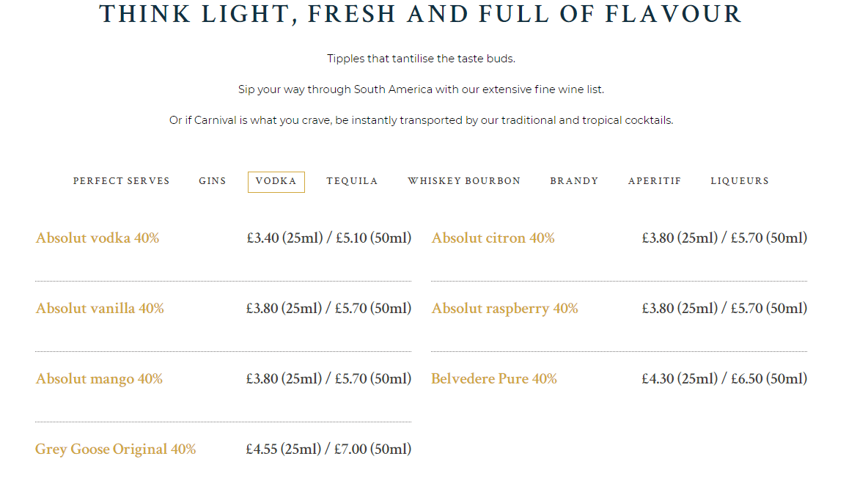Click the Absolut vodka 40% item
The width and height of the screenshot is (868, 492).
coord(98,238)
